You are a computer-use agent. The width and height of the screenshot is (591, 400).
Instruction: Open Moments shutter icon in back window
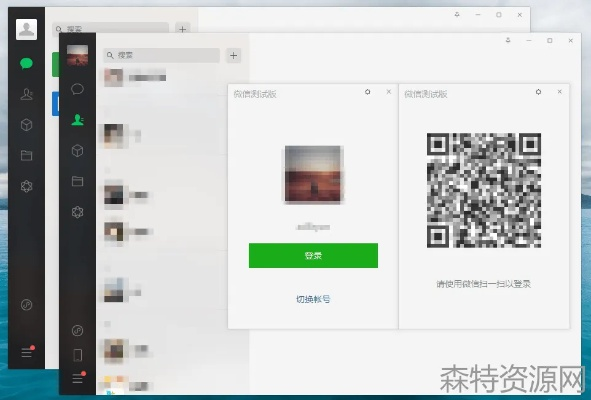click(26, 186)
